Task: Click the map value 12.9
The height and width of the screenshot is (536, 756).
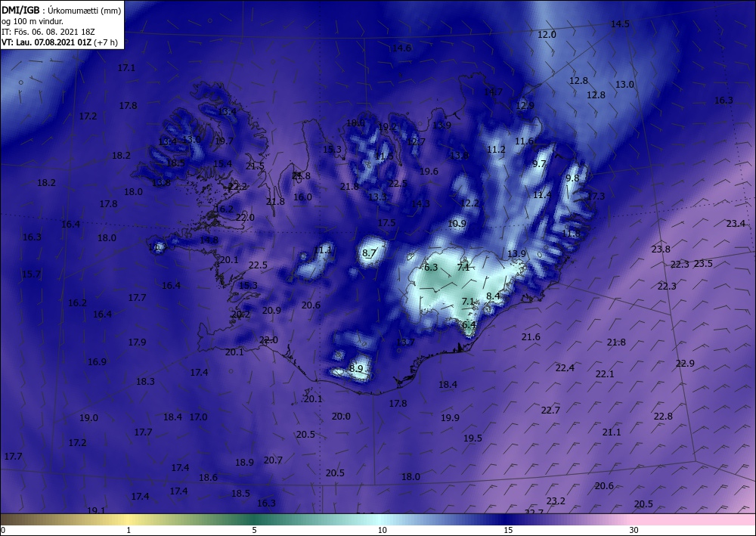Action: point(525,105)
